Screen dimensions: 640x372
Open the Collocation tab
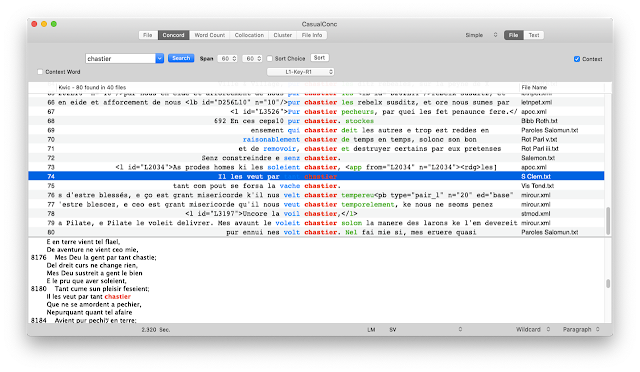(249, 35)
